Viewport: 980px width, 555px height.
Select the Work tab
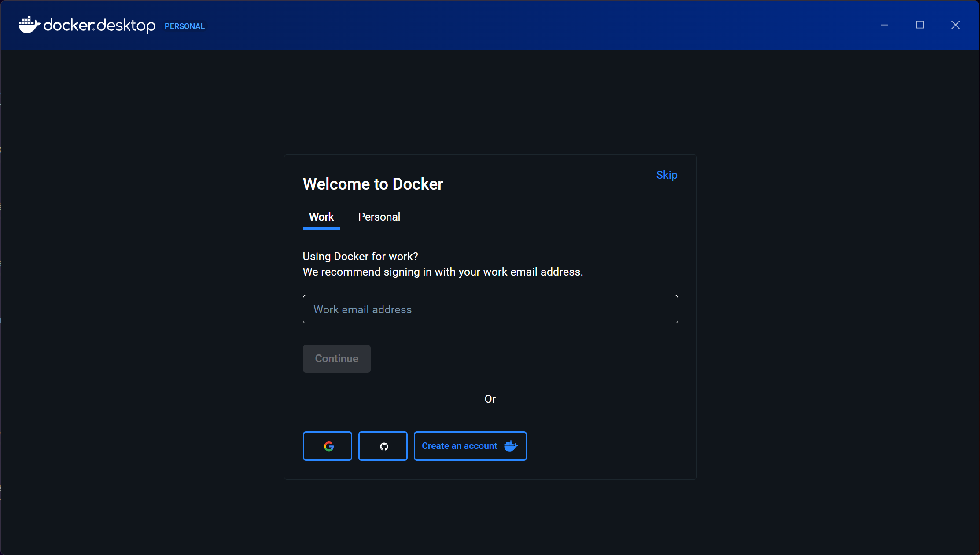(x=321, y=217)
